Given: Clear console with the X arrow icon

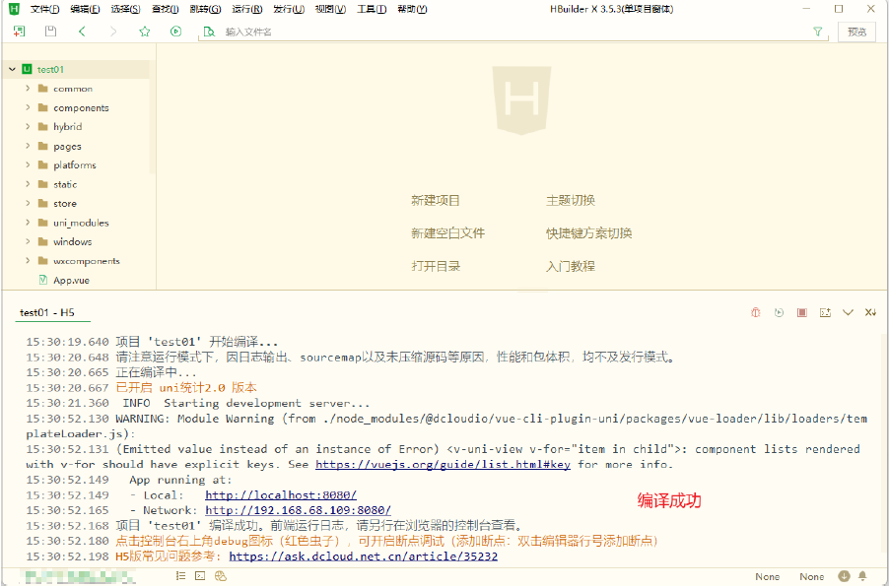Looking at the screenshot, I should [x=870, y=312].
